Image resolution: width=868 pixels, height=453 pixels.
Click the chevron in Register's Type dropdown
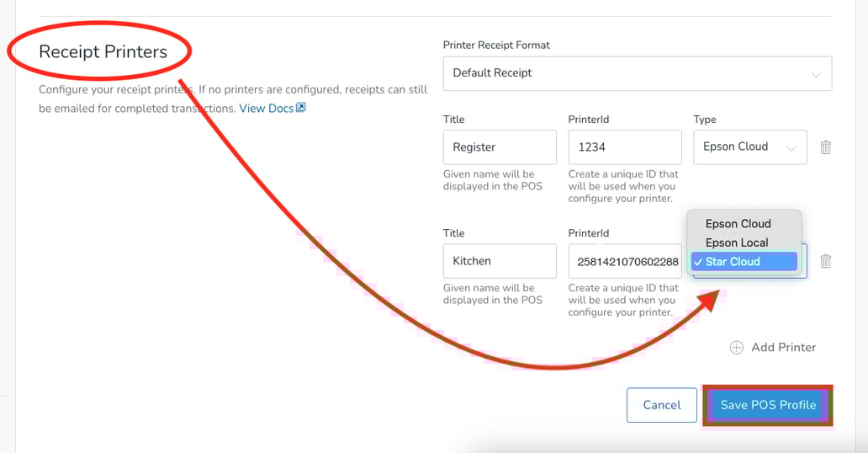[x=791, y=148]
